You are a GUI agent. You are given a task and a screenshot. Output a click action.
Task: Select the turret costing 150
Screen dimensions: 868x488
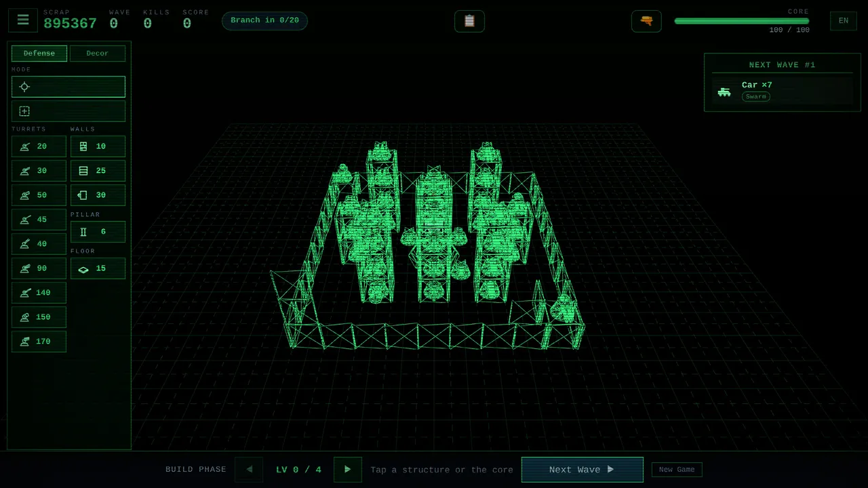point(39,317)
